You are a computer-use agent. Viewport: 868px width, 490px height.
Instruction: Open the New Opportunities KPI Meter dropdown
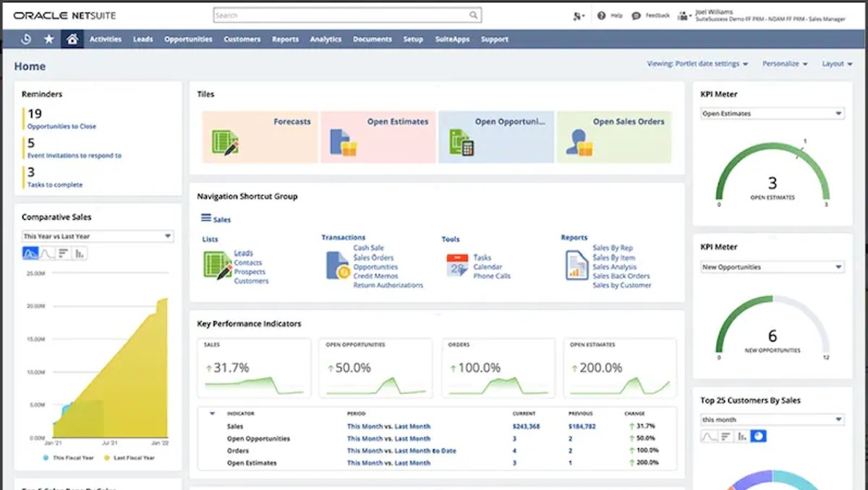tap(773, 267)
